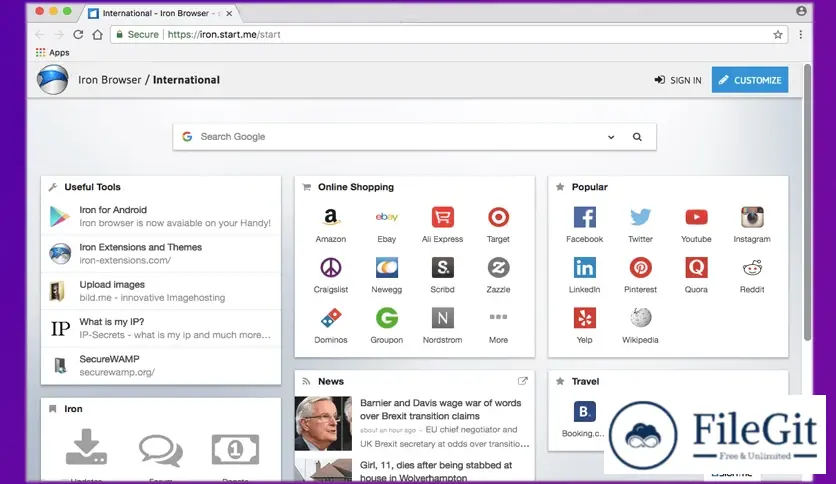Image resolution: width=836 pixels, height=484 pixels.
Task: Read the Barnier and Davis Brexit headline
Action: pyautogui.click(x=440, y=409)
